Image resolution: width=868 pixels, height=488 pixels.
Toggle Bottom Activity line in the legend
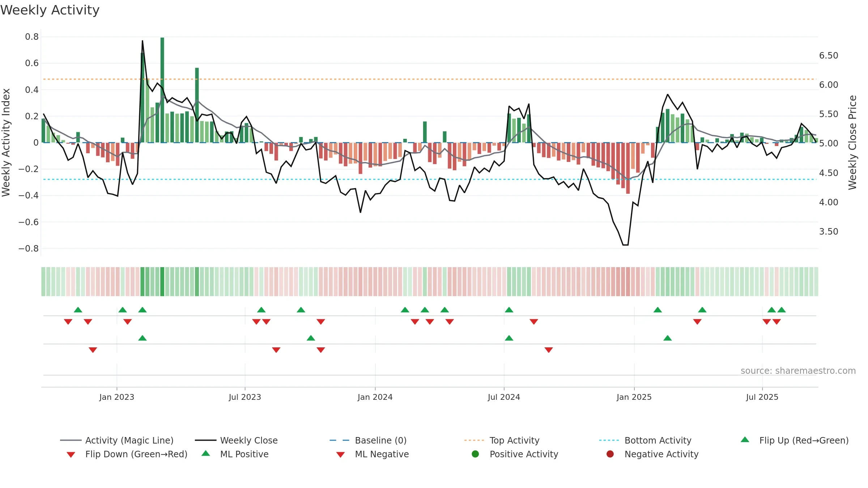click(x=645, y=440)
